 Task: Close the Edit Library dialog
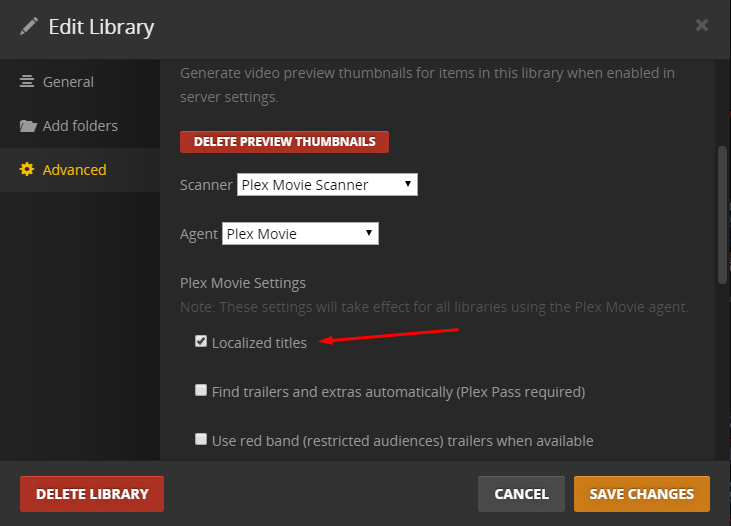(702, 25)
